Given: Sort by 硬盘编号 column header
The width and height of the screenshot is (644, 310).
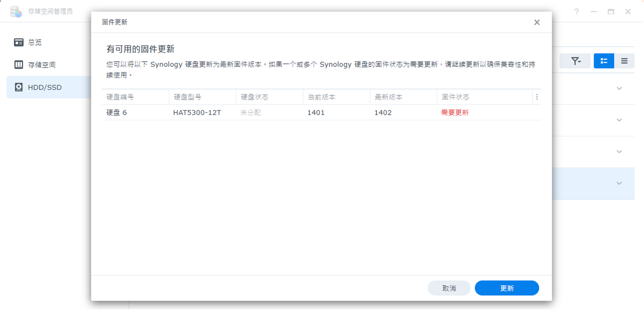Looking at the screenshot, I should coord(135,97).
